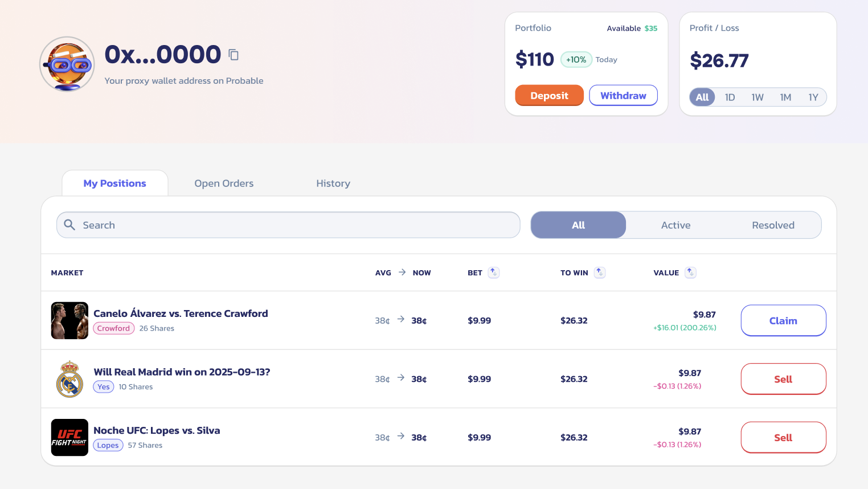Sort positions by Value column
Screen dimensions: 868x489
pos(690,272)
